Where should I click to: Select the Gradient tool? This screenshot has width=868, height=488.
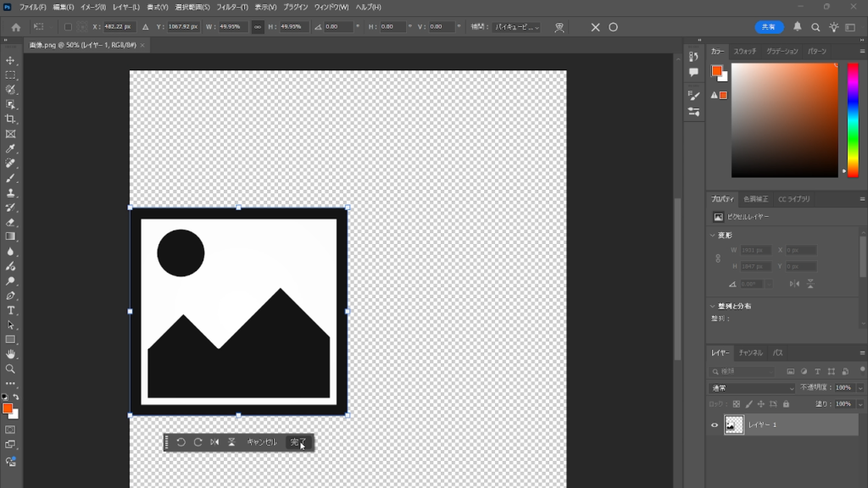[10, 237]
